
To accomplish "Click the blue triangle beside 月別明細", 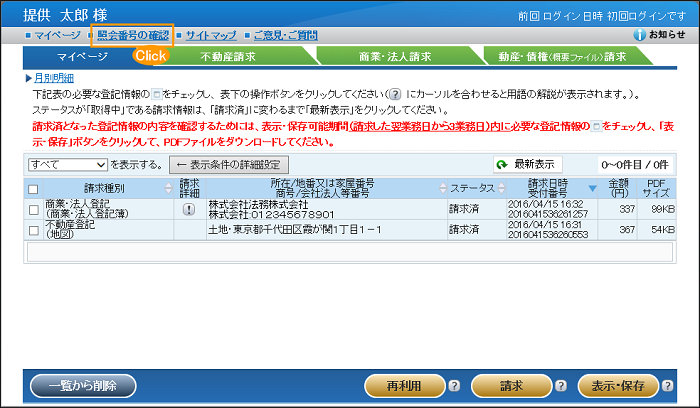I will tap(29, 79).
